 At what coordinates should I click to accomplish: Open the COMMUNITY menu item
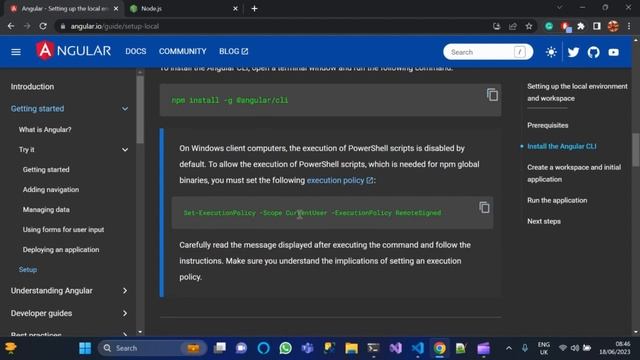[x=182, y=51]
